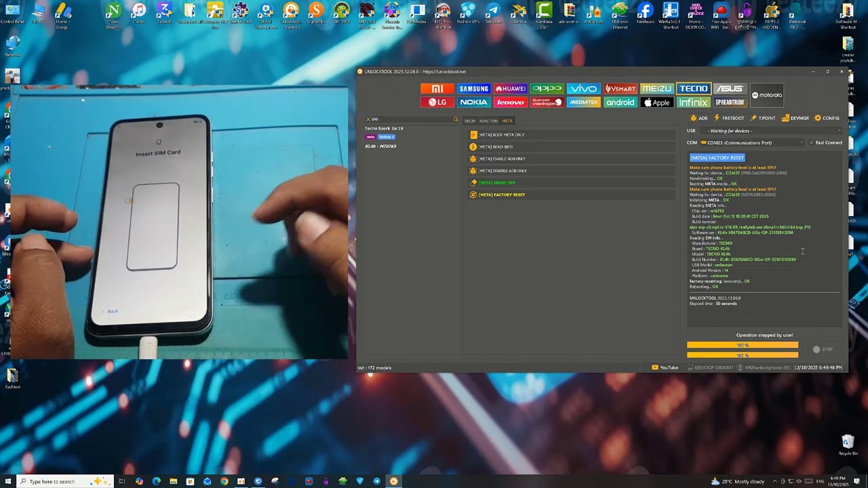Click the upper 100% progress bar
The image size is (868, 488).
743,345
